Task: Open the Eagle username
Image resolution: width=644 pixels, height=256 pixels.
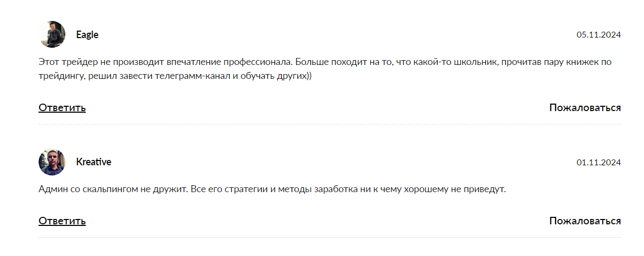Action: coord(87,35)
